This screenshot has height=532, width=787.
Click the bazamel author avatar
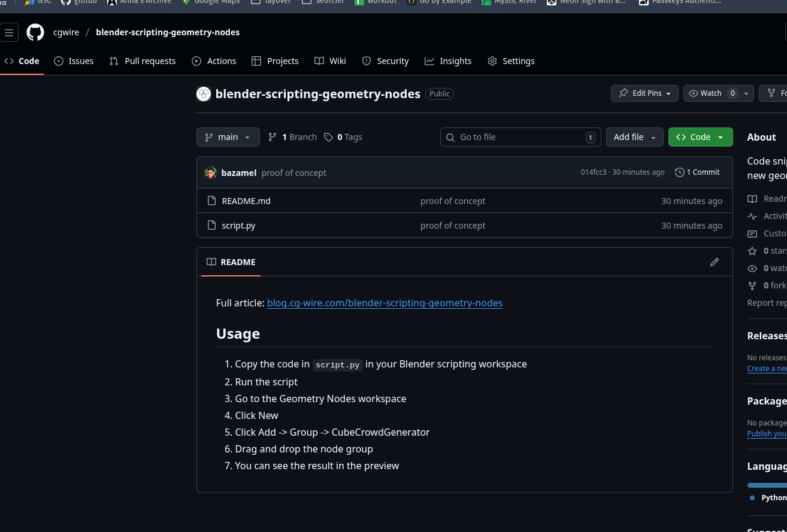(x=211, y=173)
